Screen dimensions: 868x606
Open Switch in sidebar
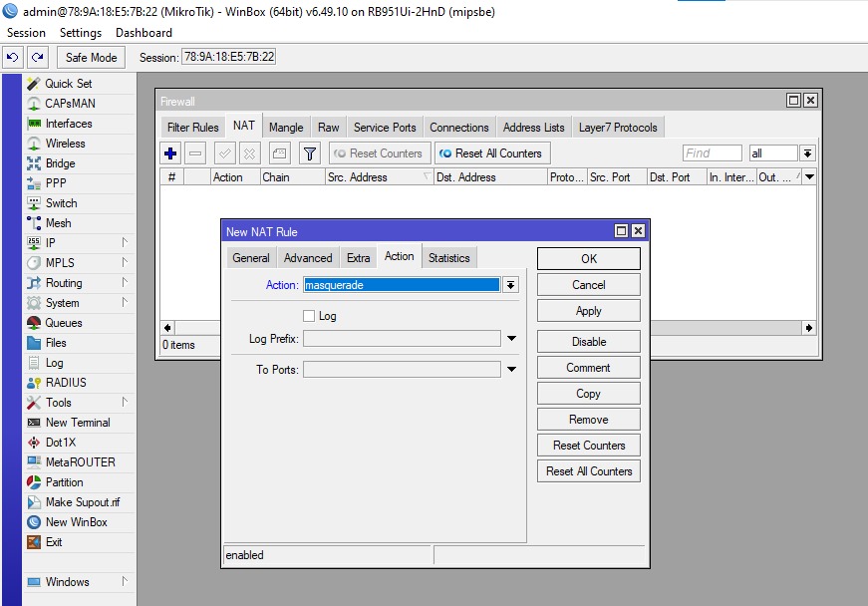79,203
